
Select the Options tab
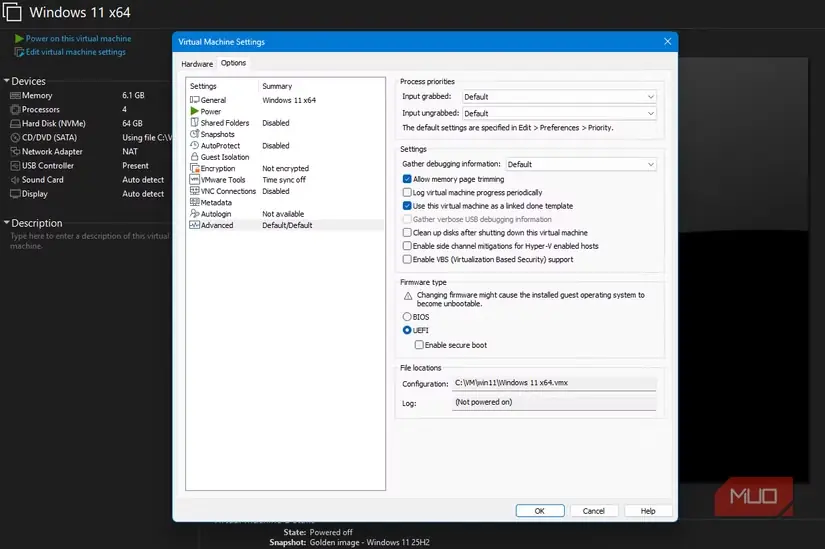(233, 63)
